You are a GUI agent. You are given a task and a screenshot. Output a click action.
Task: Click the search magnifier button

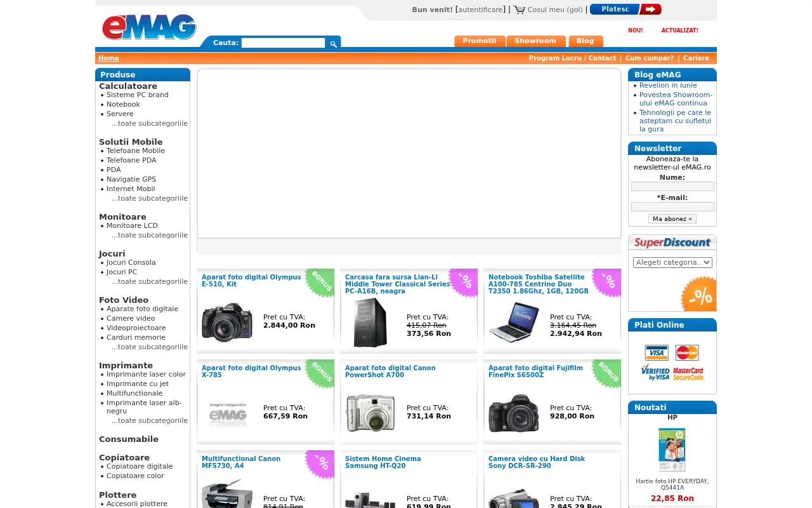(333, 44)
